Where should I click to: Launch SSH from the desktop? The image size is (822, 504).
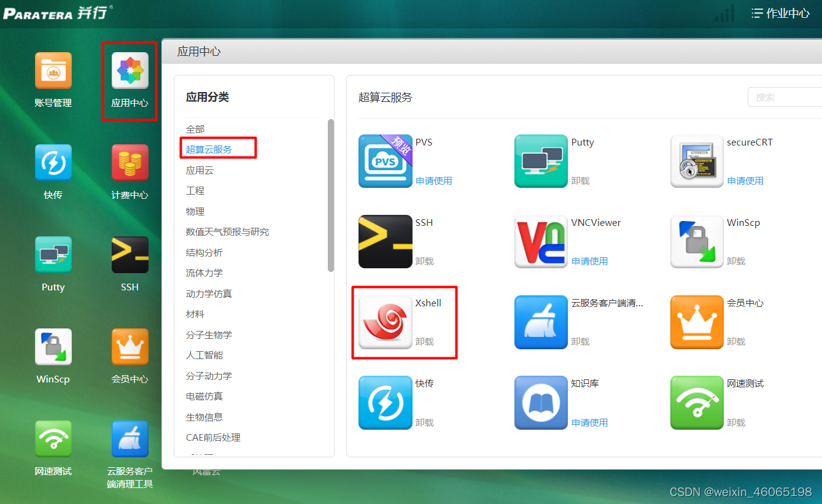[x=130, y=255]
